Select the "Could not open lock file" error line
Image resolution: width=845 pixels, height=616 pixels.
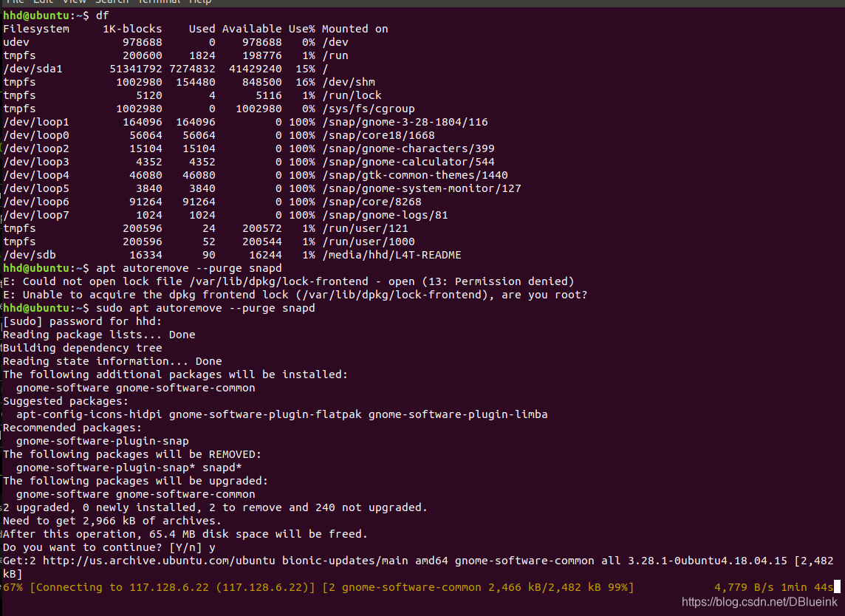point(288,281)
